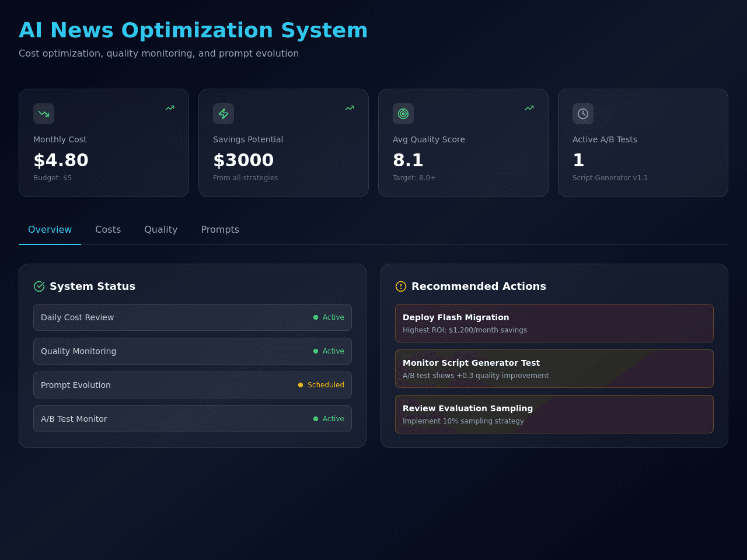Viewport: 747px width, 560px height.
Task: Click 'A/B test shows +0.3 quality improvement' text
Action: click(x=476, y=376)
